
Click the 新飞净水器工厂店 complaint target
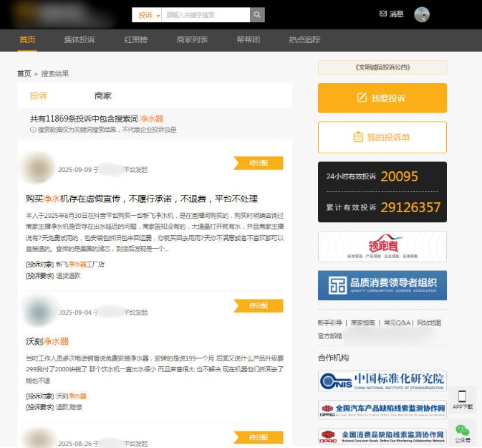(80, 264)
